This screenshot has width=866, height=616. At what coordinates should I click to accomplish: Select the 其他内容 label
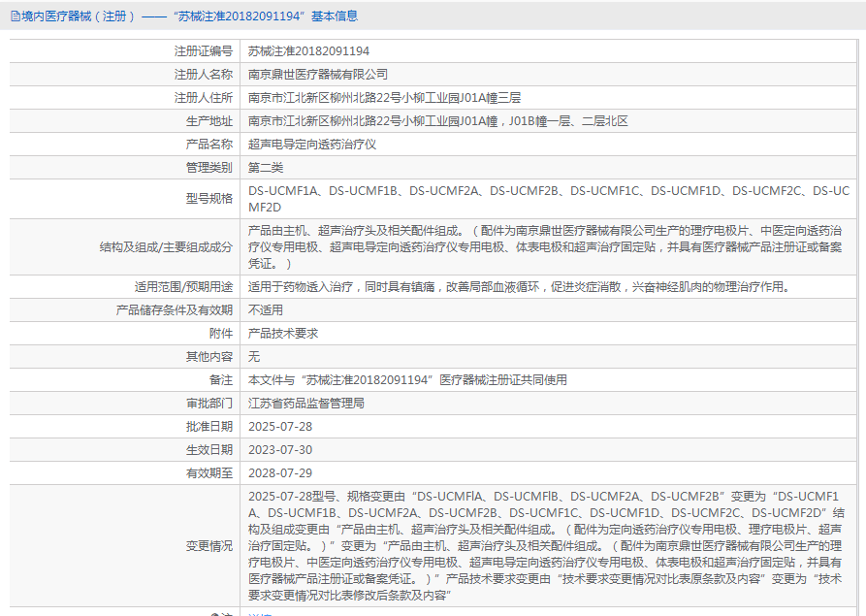[x=209, y=356]
